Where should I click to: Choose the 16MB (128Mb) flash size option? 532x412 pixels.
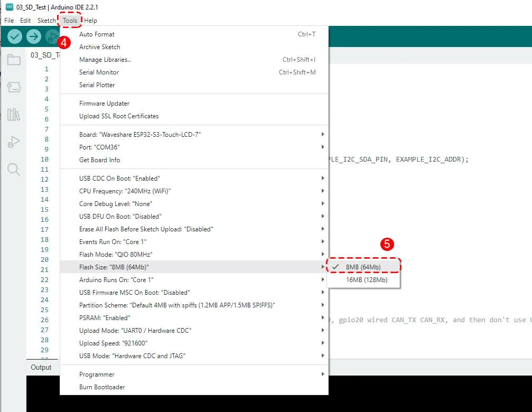(367, 280)
